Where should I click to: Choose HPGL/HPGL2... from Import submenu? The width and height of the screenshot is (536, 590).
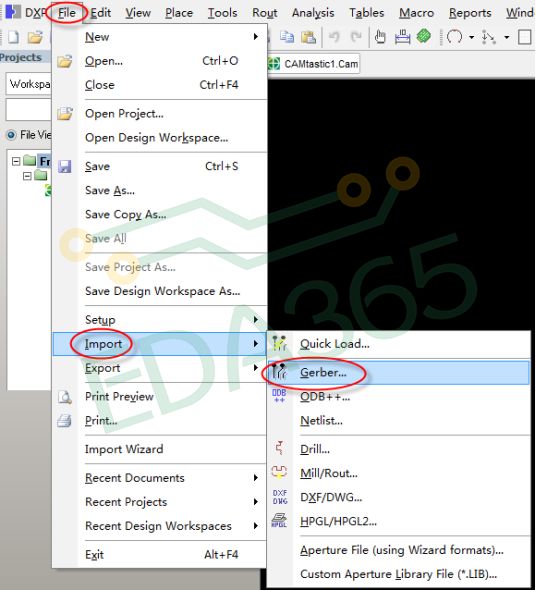tap(399, 521)
